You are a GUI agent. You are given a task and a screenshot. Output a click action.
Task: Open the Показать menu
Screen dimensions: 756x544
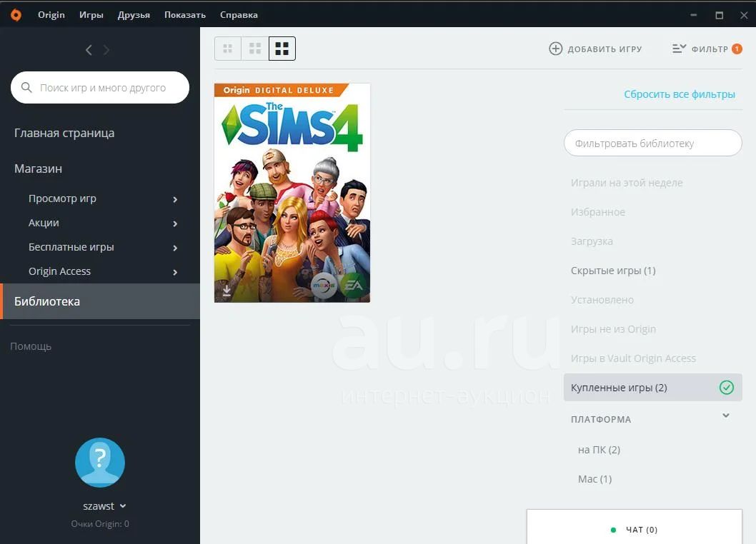(x=184, y=15)
